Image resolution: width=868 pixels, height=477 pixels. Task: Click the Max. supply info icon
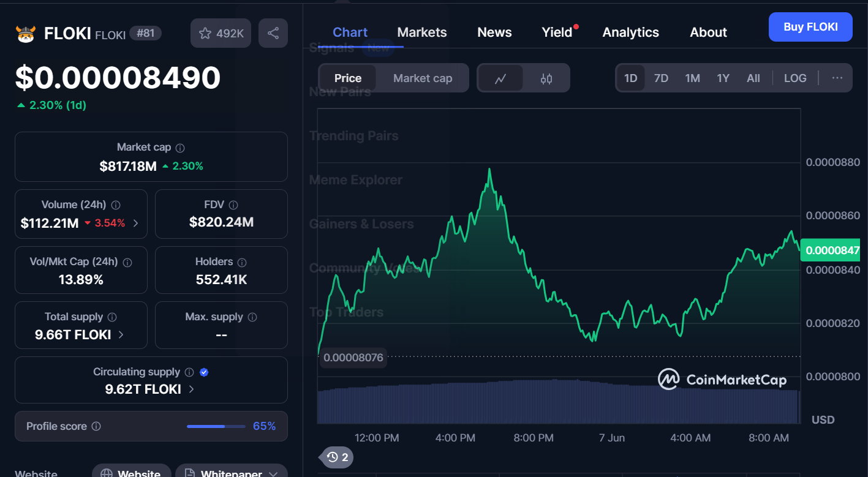click(x=252, y=317)
